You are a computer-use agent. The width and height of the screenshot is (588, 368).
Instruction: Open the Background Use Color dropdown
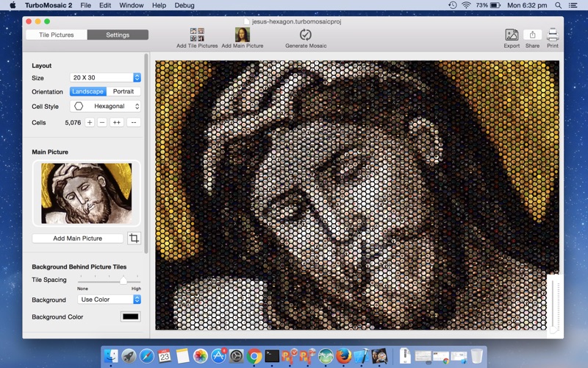(x=109, y=300)
